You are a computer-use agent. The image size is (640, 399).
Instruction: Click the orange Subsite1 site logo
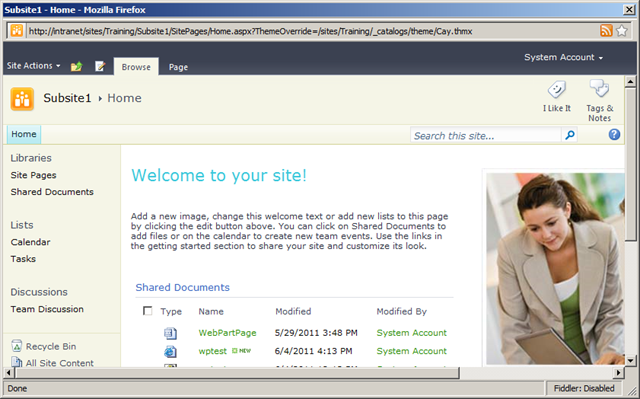(x=22, y=99)
